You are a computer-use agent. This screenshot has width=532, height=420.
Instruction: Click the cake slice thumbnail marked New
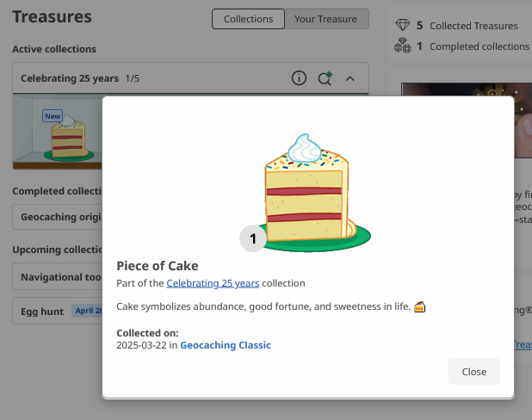tap(67, 138)
